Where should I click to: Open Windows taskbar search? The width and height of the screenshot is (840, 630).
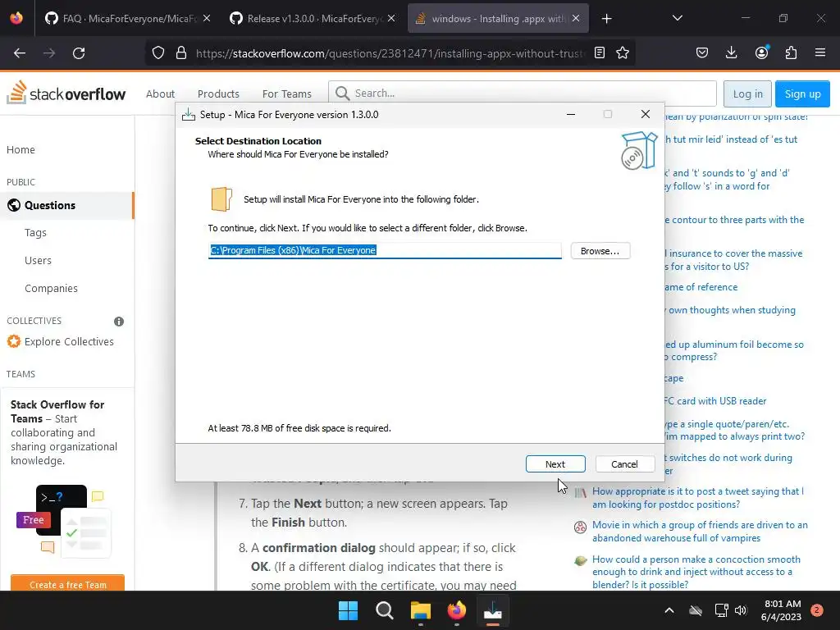coord(384,610)
